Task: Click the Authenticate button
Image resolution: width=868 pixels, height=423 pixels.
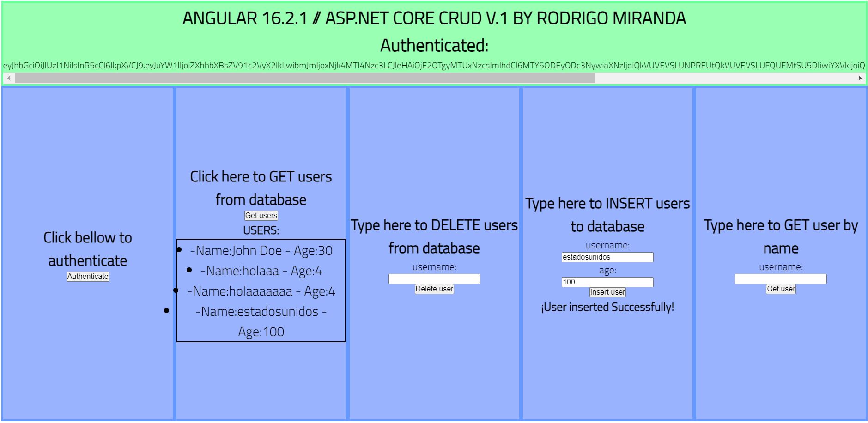Action: coord(88,277)
